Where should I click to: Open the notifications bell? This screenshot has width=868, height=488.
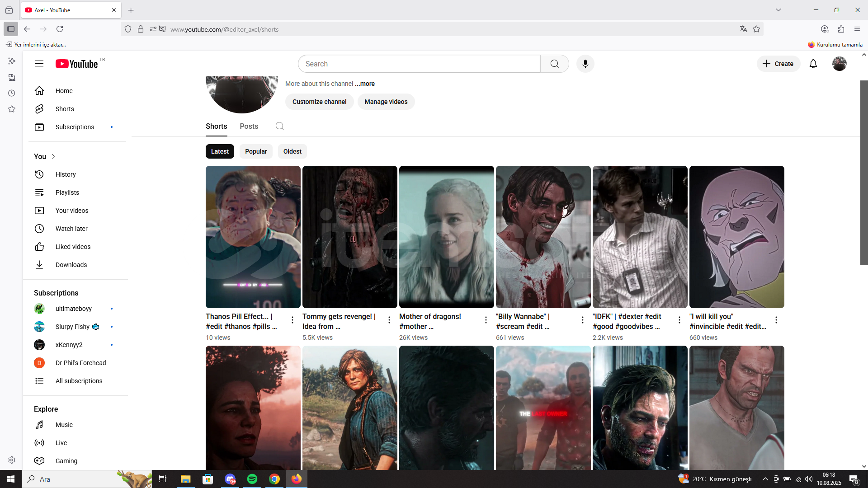[x=813, y=64]
